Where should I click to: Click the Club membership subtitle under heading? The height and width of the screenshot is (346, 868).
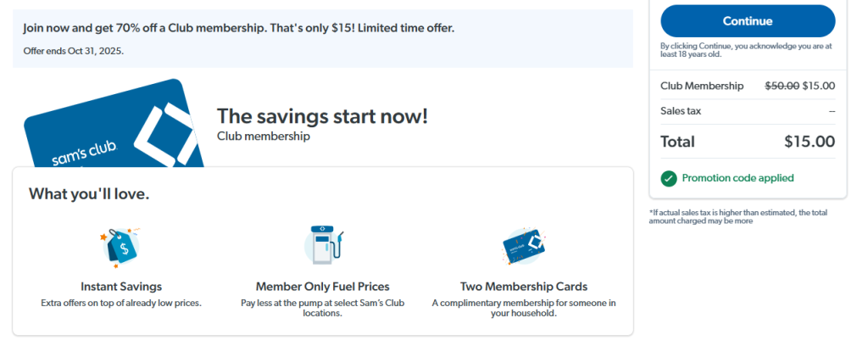[x=264, y=136]
